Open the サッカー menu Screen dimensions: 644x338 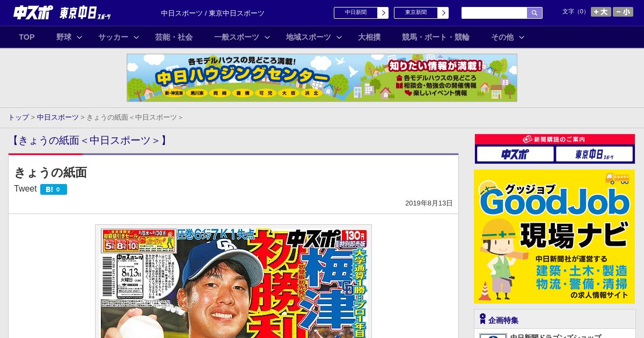coord(113,37)
